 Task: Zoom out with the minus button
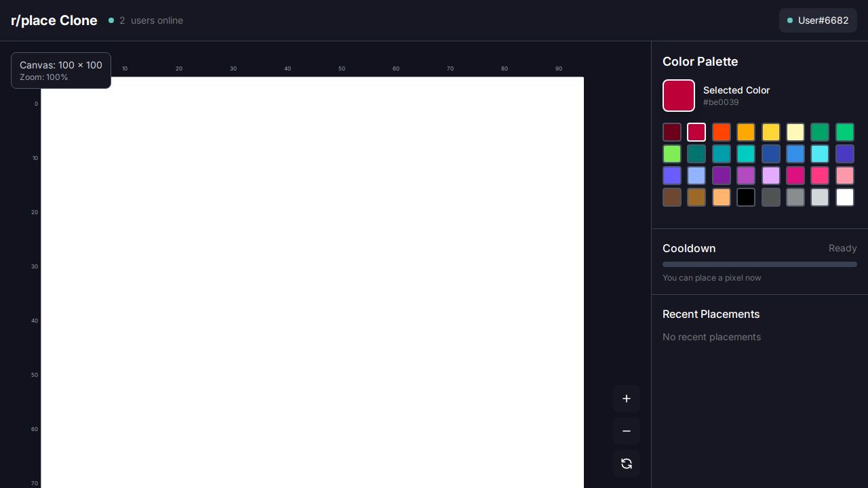(x=627, y=431)
